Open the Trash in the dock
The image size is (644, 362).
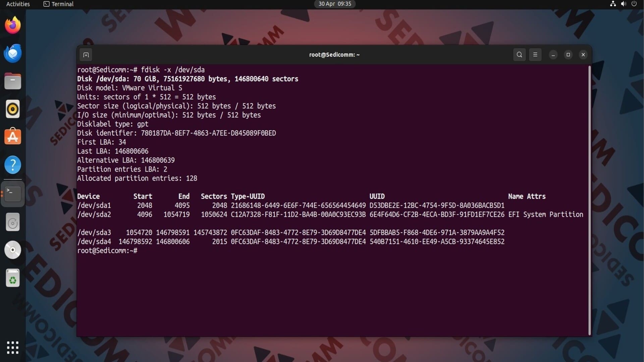click(13, 278)
